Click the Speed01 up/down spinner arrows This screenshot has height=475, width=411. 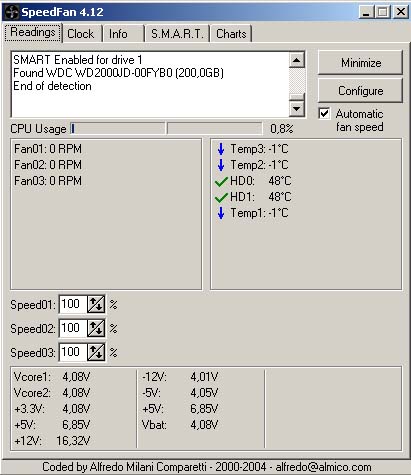point(96,304)
